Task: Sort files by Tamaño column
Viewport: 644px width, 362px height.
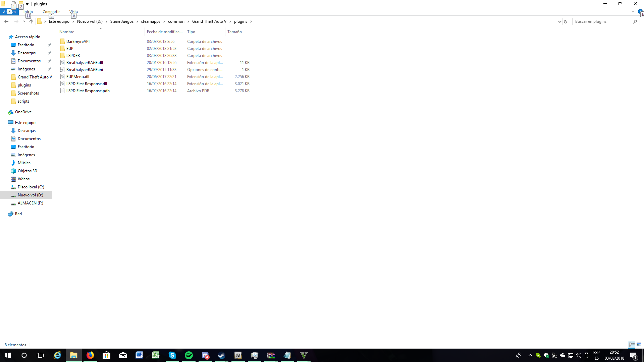Action: pyautogui.click(x=234, y=32)
